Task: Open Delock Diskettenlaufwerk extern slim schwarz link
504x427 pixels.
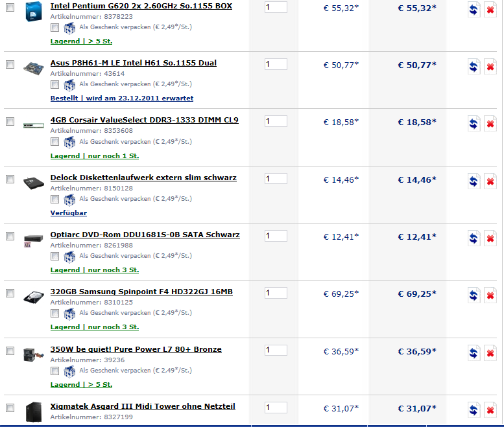Action: tap(143, 178)
